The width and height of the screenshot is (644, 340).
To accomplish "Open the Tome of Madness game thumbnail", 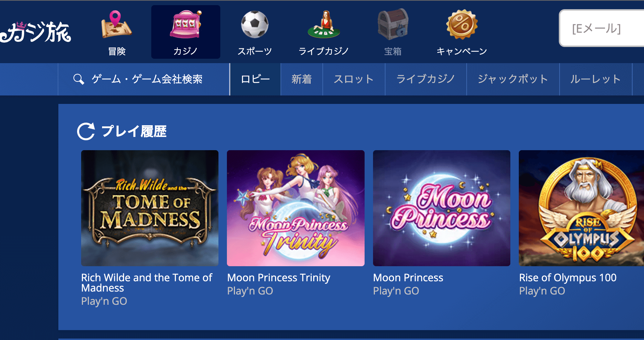I will (x=150, y=208).
